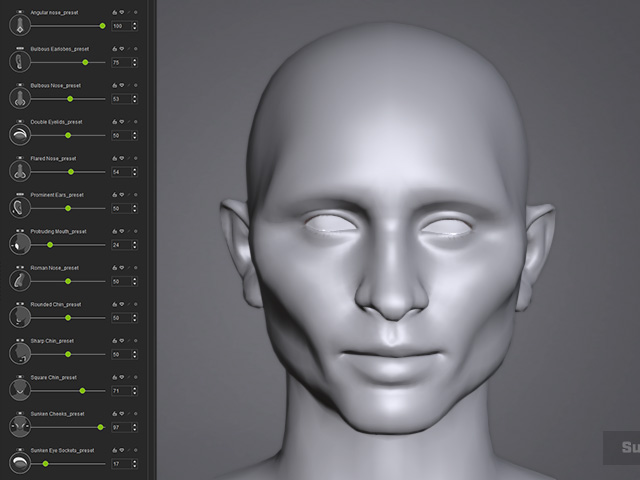The height and width of the screenshot is (480, 640).
Task: Click the Square Chin preset circular icon
Action: pyautogui.click(x=20, y=390)
